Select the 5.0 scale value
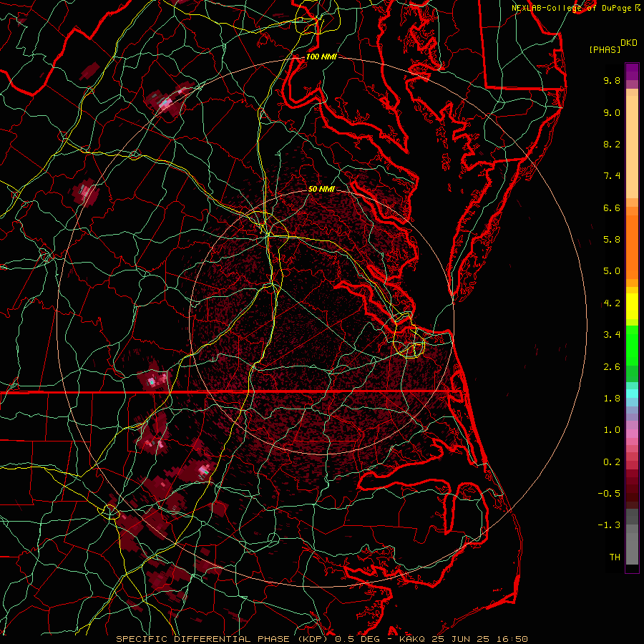Viewport: 644px width, 644px height. tap(612, 271)
